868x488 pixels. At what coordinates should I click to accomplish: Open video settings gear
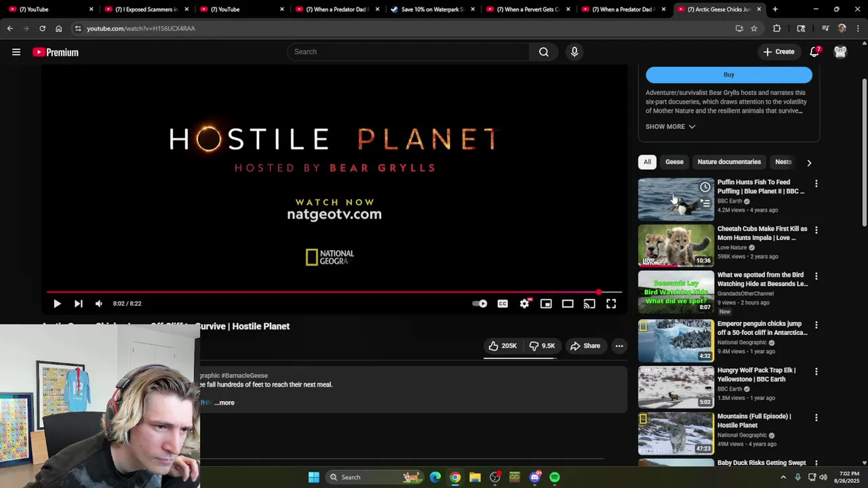pos(524,304)
